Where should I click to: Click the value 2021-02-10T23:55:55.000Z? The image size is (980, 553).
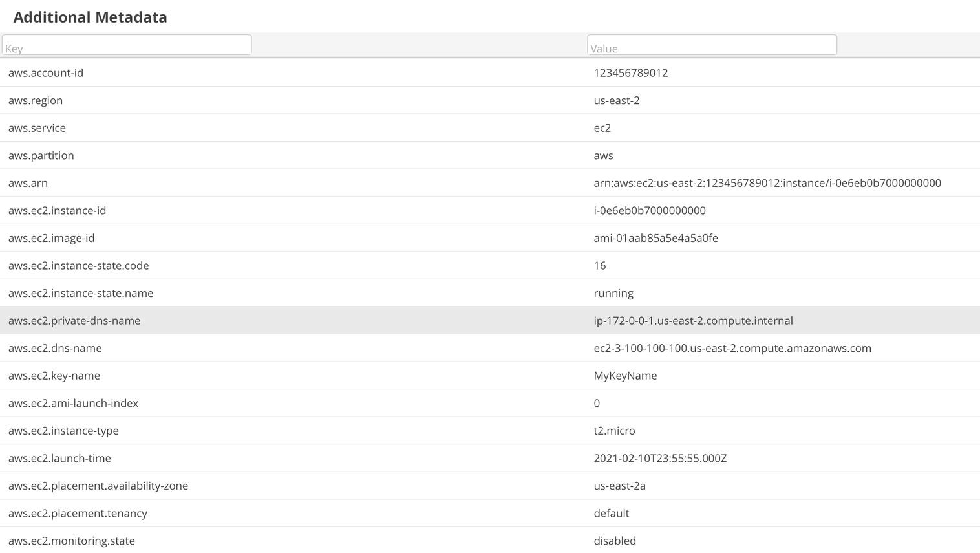pyautogui.click(x=660, y=458)
